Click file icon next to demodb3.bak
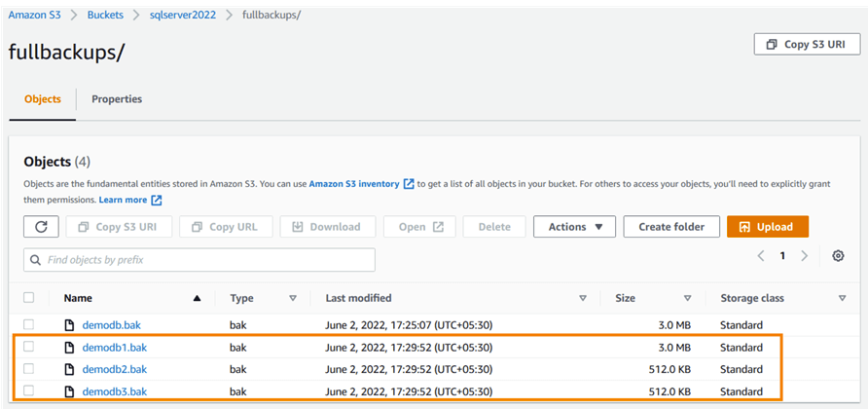This screenshot has width=868, height=409. point(70,391)
